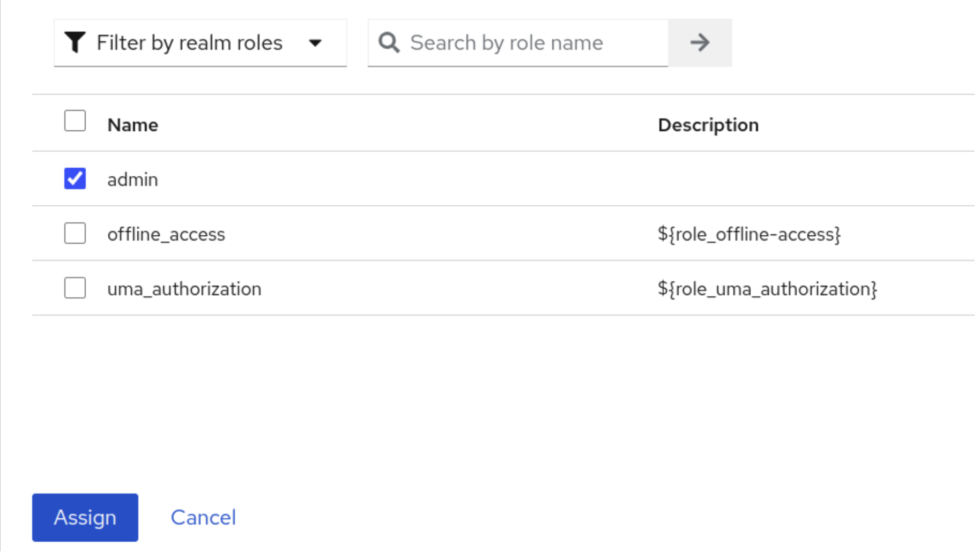Select the admin role name text
The width and height of the screenshot is (980, 553).
132,180
